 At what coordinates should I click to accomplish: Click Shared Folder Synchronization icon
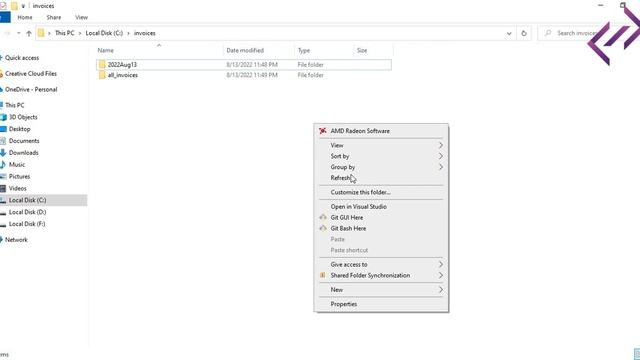point(323,276)
